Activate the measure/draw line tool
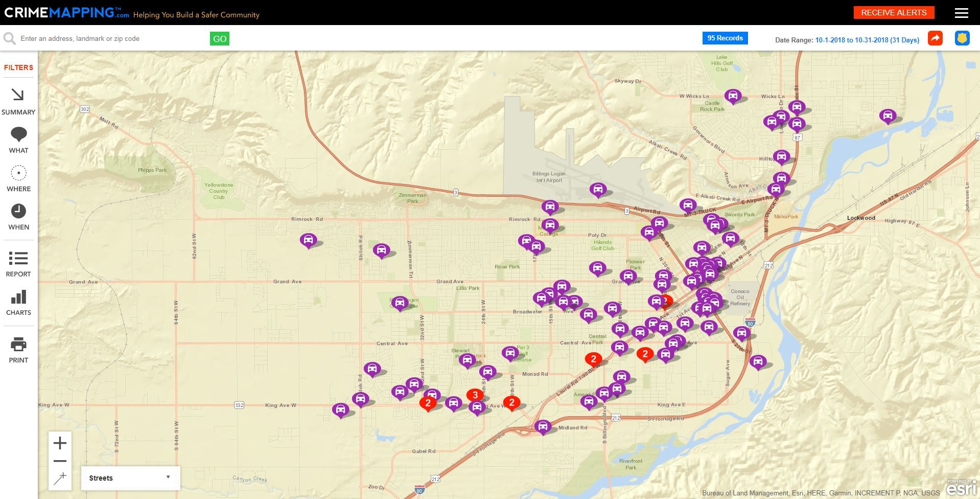 point(60,479)
